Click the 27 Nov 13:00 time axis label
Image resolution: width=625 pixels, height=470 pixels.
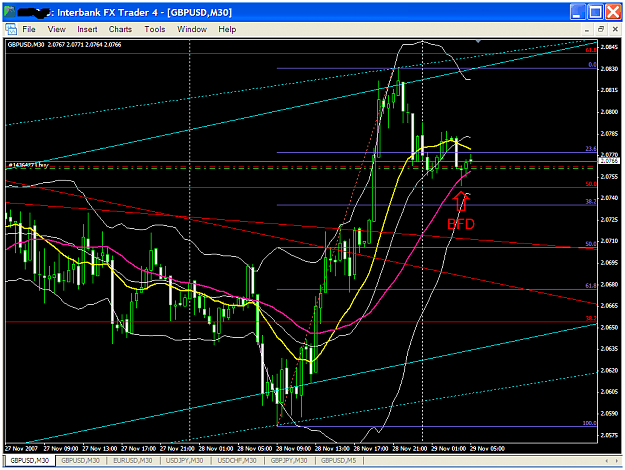click(x=98, y=448)
